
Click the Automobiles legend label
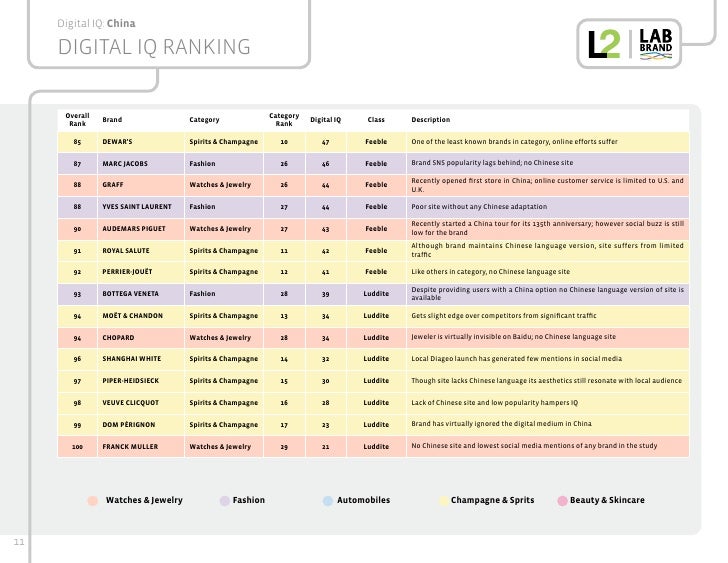coord(364,500)
